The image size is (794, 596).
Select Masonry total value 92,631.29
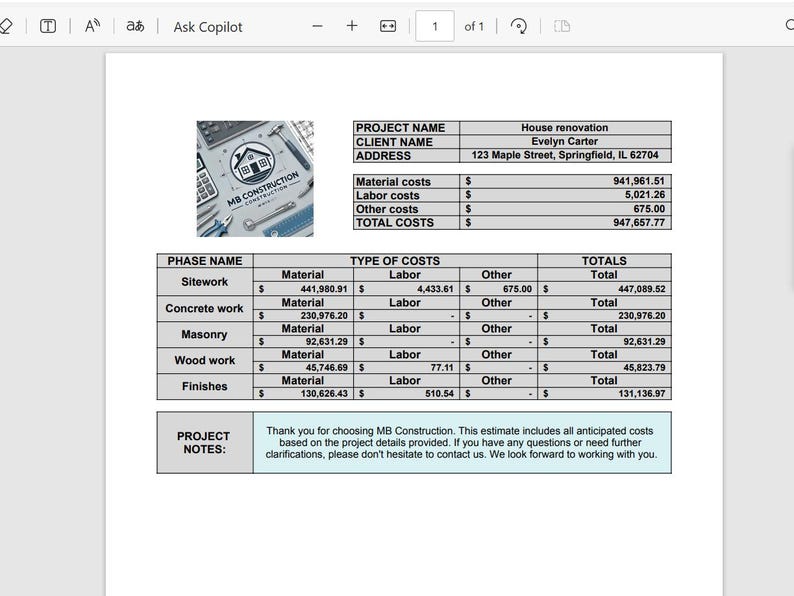[644, 341]
